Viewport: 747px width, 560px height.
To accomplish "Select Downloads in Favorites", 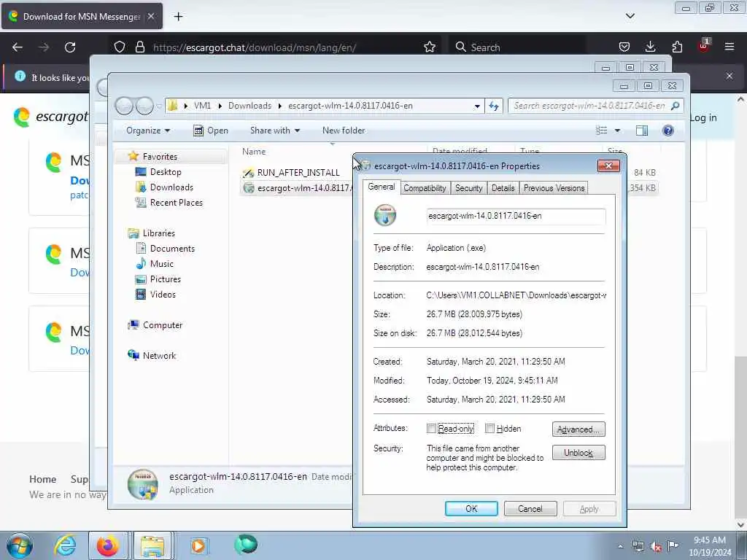I will point(171,187).
